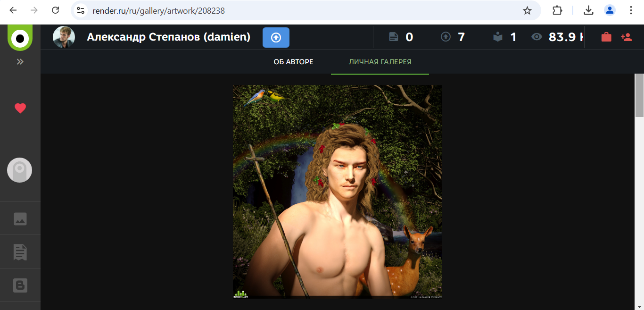Open Александр Степанов author name link
The height and width of the screenshot is (310, 644).
click(x=168, y=37)
